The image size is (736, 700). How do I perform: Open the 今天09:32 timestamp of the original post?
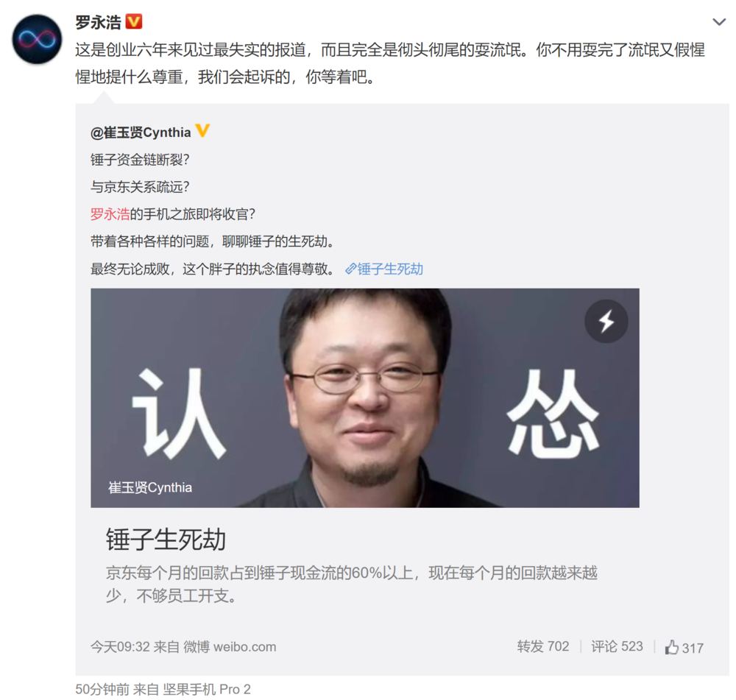coord(120,646)
